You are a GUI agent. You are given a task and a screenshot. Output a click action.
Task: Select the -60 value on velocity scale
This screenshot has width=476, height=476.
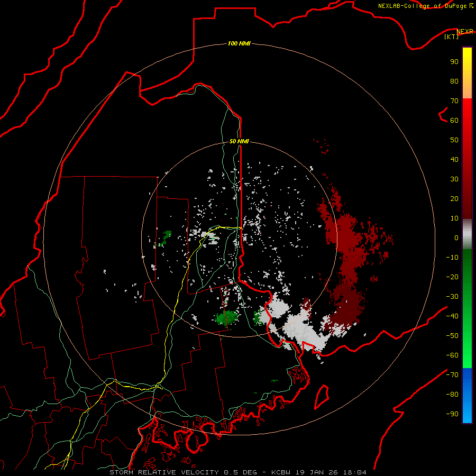pyautogui.click(x=452, y=355)
